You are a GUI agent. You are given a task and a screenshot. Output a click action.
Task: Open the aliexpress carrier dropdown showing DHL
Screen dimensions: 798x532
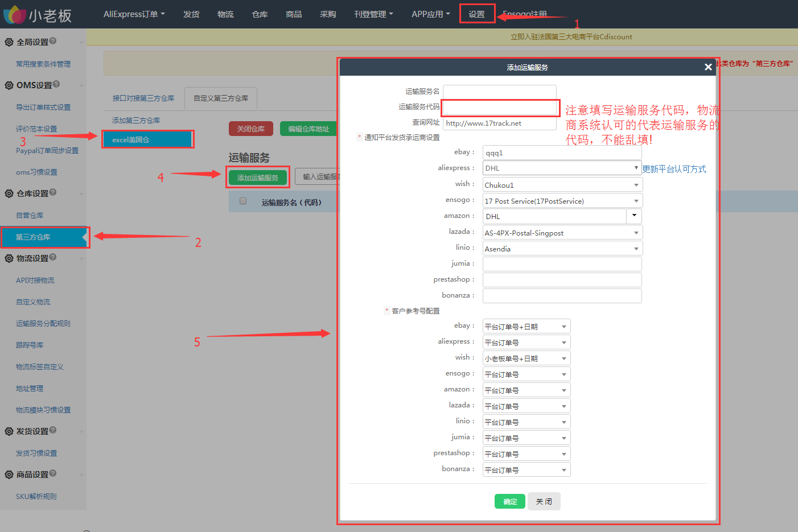pyautogui.click(x=562, y=168)
